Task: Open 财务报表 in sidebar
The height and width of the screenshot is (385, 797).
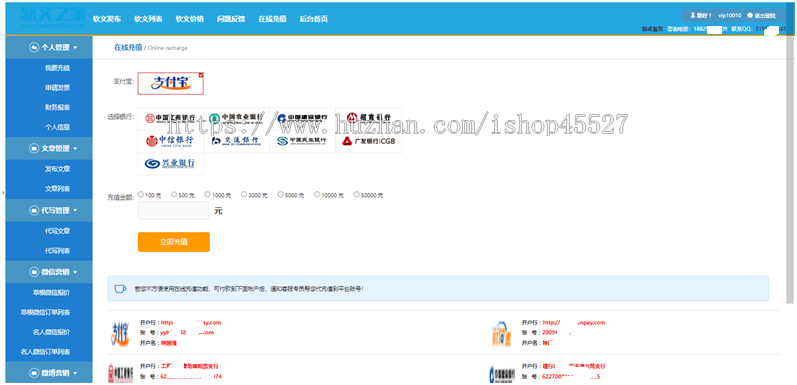Action: tap(57, 107)
